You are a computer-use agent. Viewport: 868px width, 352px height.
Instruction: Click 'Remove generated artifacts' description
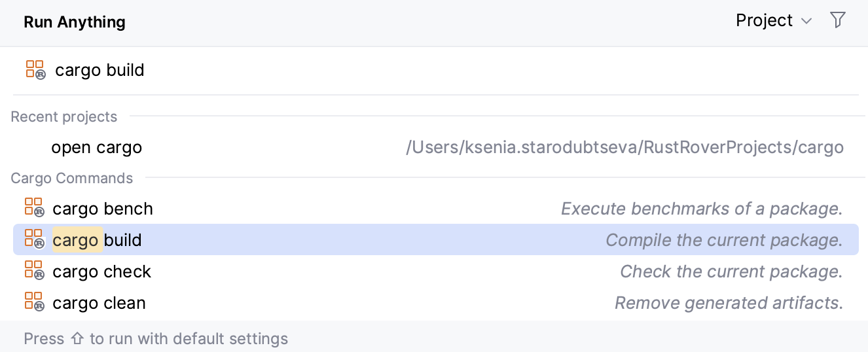[728, 303]
